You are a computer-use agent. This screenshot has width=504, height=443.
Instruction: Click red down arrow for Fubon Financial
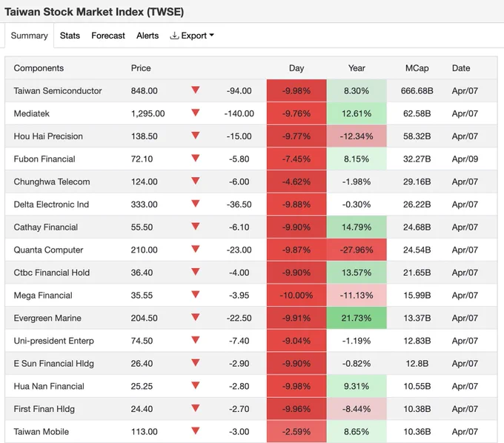click(x=196, y=158)
